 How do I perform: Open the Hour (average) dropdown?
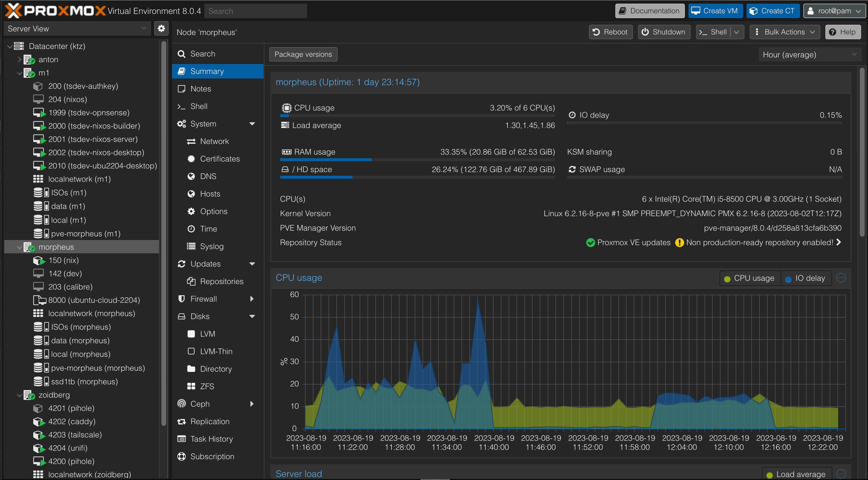(x=809, y=54)
